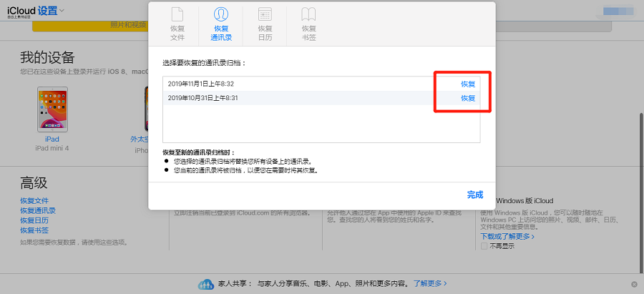
Task: Click the 我的设备 heading
Action: point(47,57)
